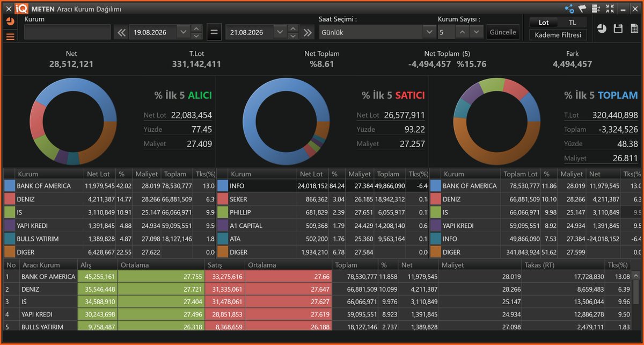Sort buyers table by Net Lot header
The image size is (644, 345).
[100, 174]
